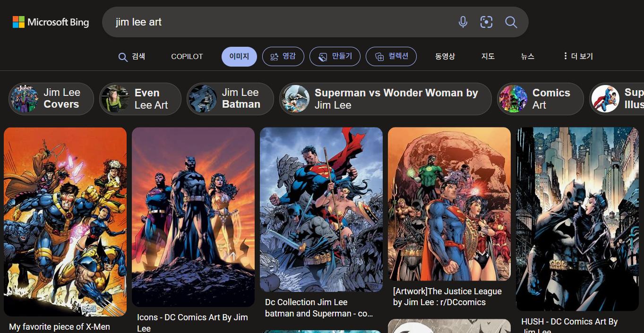Switch to the 검색 tab
The height and width of the screenshot is (333, 644).
[132, 57]
